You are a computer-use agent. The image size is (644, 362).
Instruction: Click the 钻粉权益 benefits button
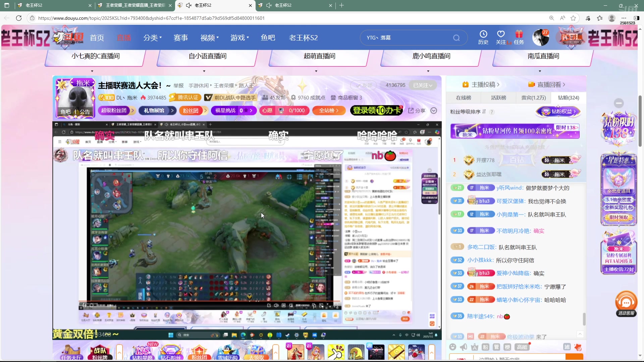(x=558, y=112)
